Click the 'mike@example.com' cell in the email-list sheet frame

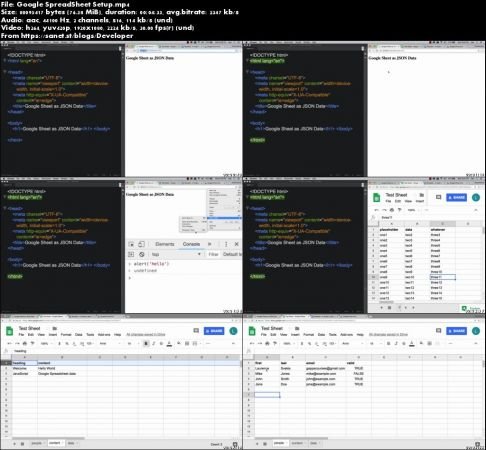325,374
